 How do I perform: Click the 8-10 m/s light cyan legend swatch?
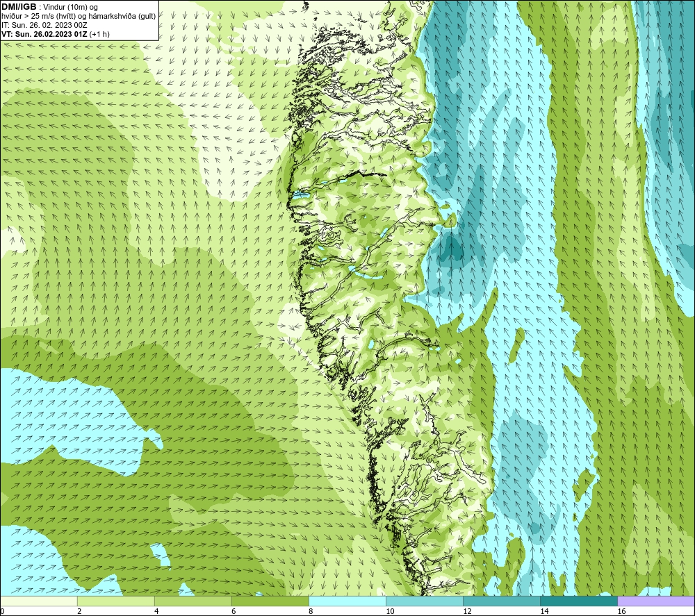coord(347,601)
